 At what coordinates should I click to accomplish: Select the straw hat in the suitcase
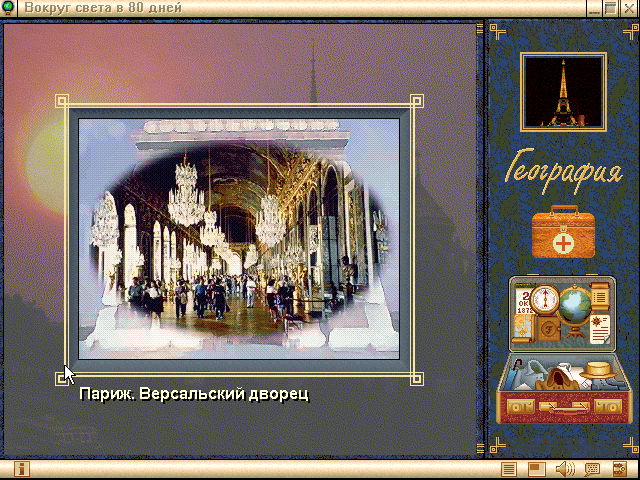598,370
